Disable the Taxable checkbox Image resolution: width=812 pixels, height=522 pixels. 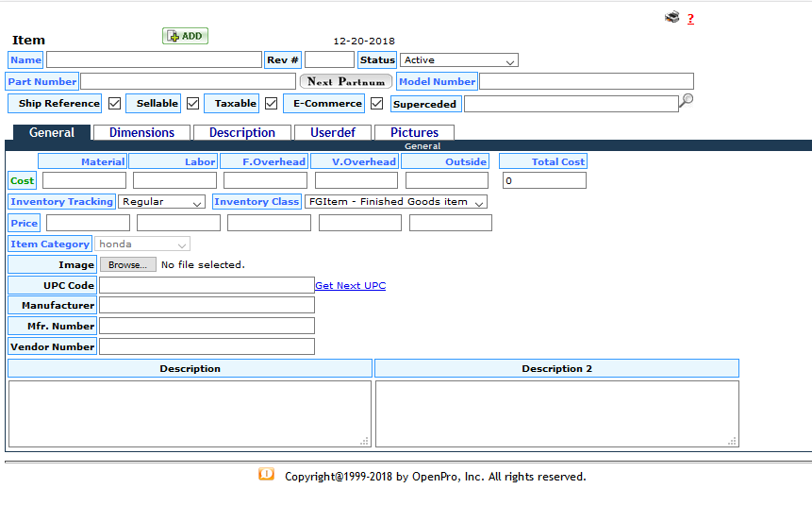272,103
